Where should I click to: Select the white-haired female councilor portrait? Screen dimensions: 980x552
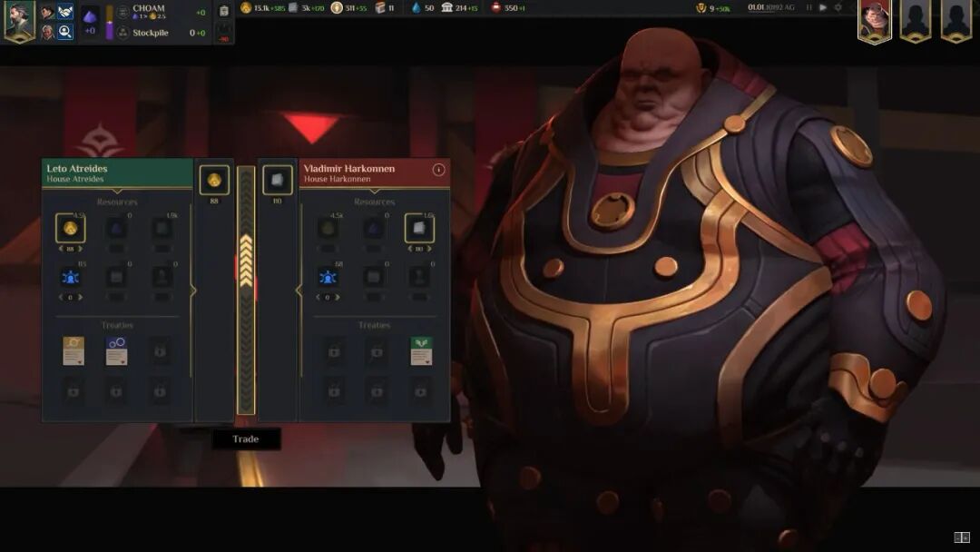(x=47, y=32)
